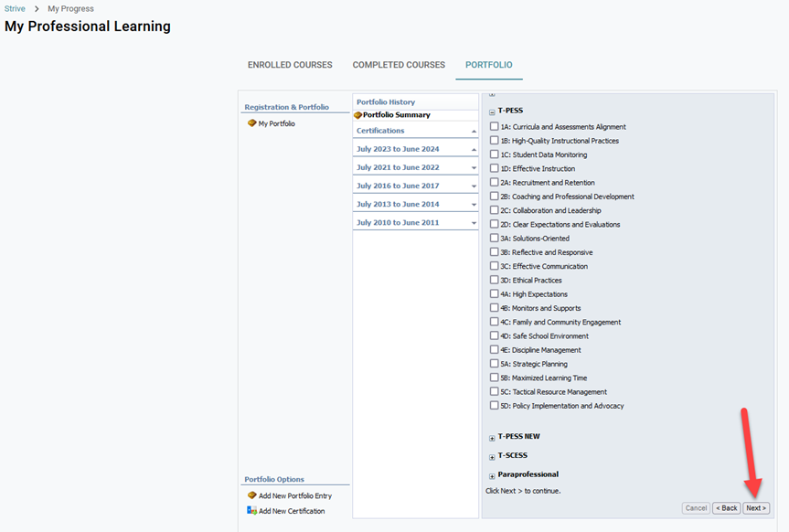Collapse July 2023 to June 2024 section
The height and width of the screenshot is (532, 789).
point(474,149)
